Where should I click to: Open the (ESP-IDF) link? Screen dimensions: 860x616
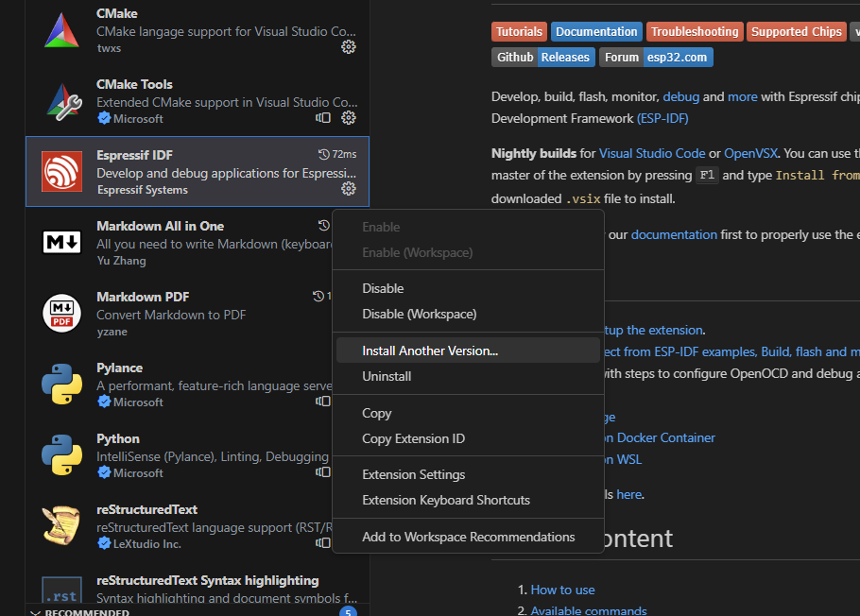click(662, 118)
